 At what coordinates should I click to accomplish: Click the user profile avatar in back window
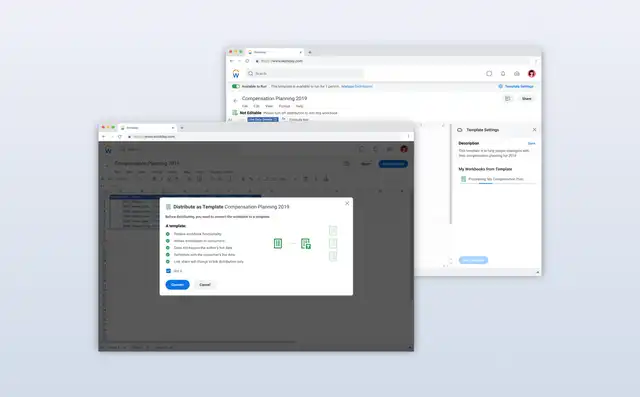(531, 73)
